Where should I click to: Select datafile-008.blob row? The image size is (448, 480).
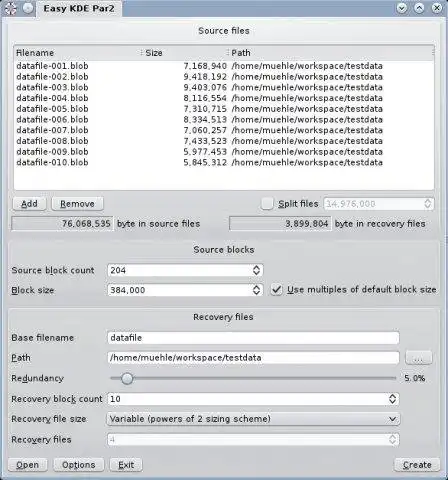224,141
